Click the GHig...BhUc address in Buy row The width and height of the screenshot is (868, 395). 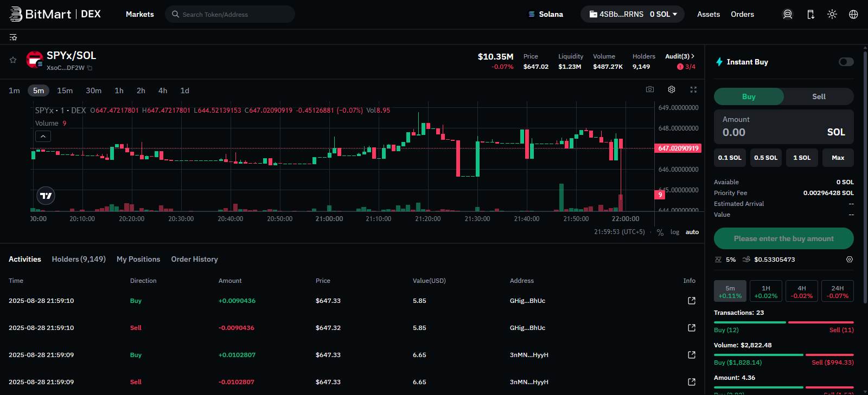click(527, 301)
